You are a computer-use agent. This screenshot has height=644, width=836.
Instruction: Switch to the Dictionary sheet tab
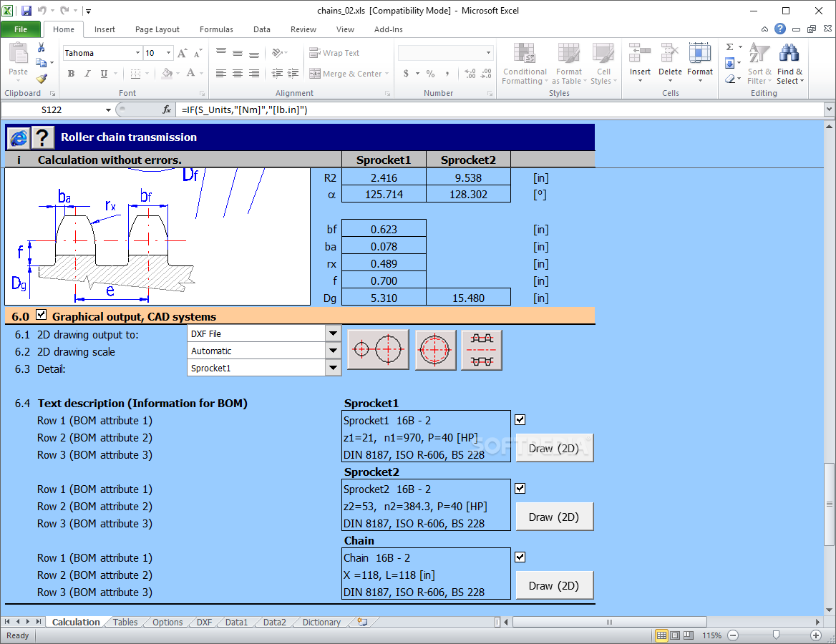click(x=321, y=622)
